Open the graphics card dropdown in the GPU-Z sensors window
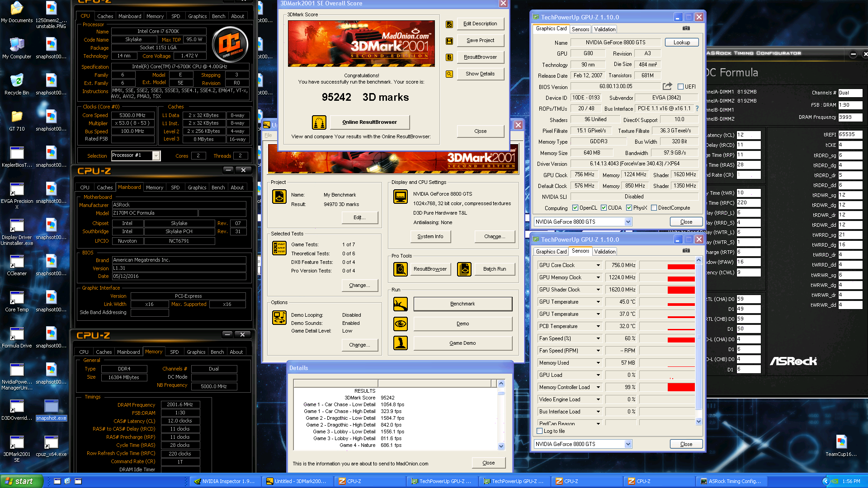Viewport: 868px width, 488px height. pyautogui.click(x=628, y=444)
